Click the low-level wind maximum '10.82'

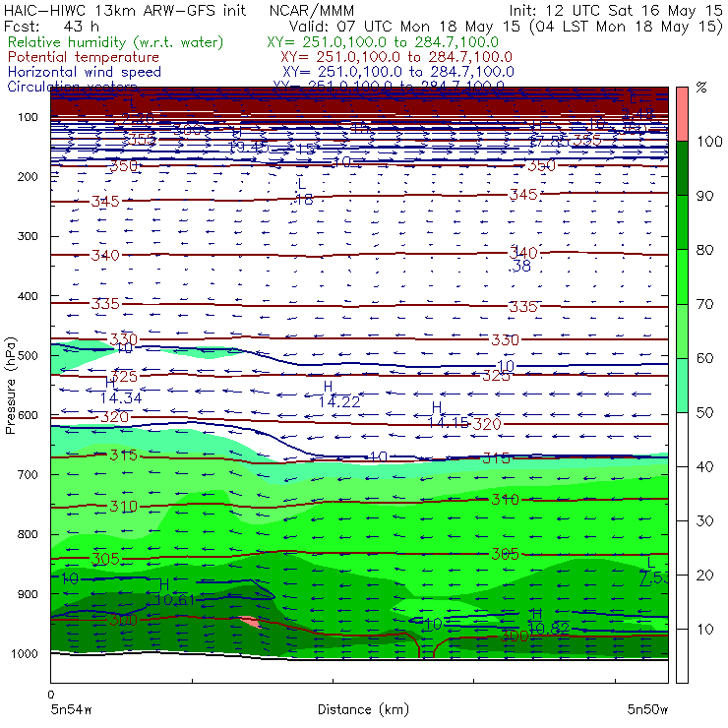(549, 629)
